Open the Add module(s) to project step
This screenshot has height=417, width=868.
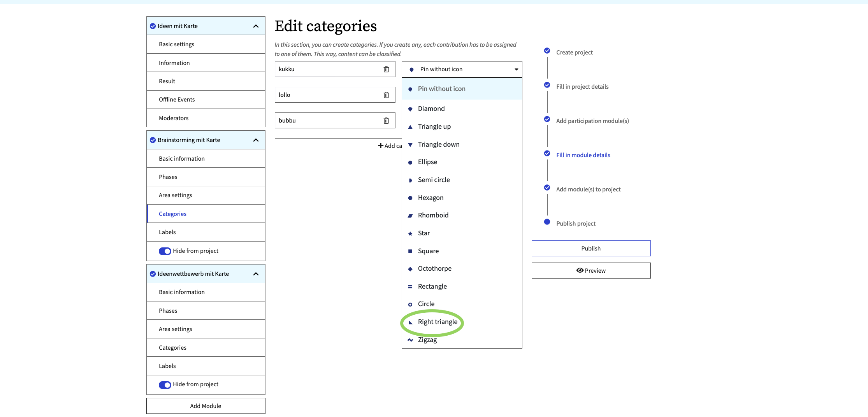(588, 189)
